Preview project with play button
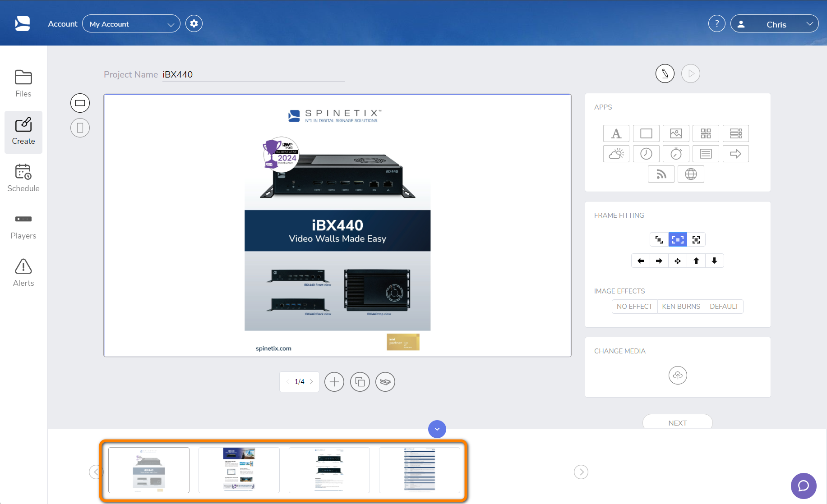Image resolution: width=827 pixels, height=504 pixels. pyautogui.click(x=691, y=73)
